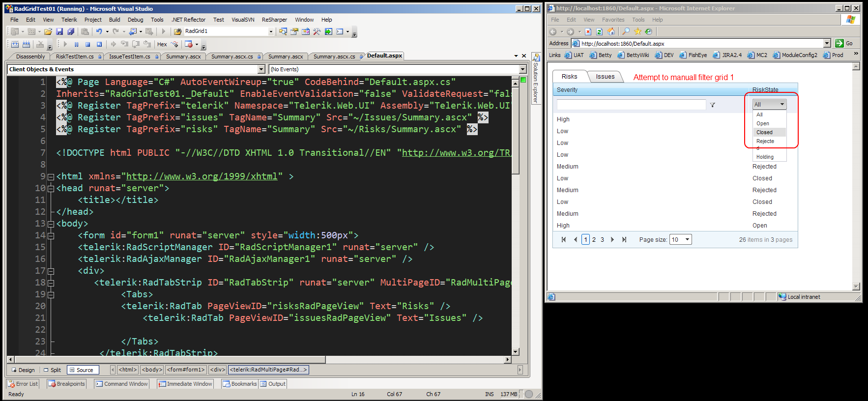
Task: Collapse the head element at line 10
Action: (51, 189)
